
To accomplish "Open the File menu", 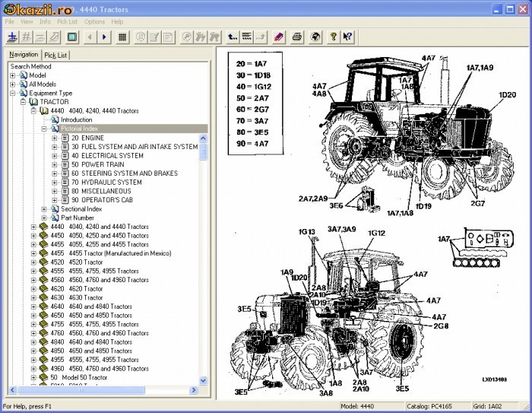I will pyautogui.click(x=9, y=22).
